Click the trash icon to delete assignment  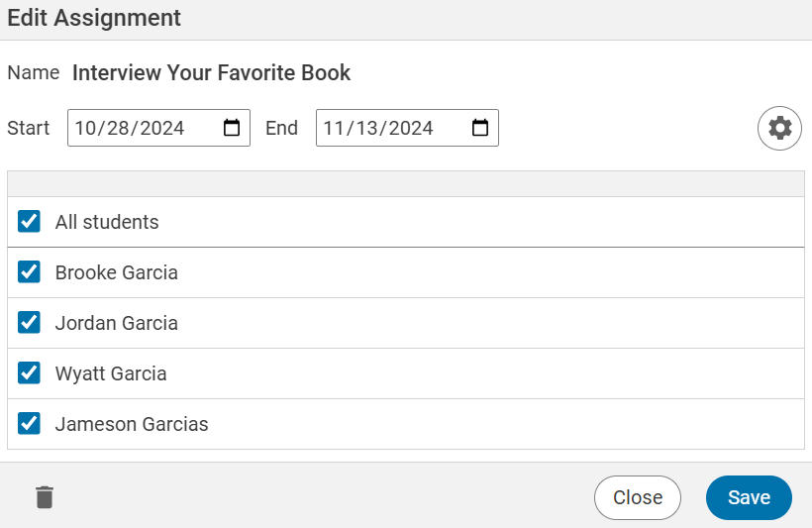[x=45, y=497]
